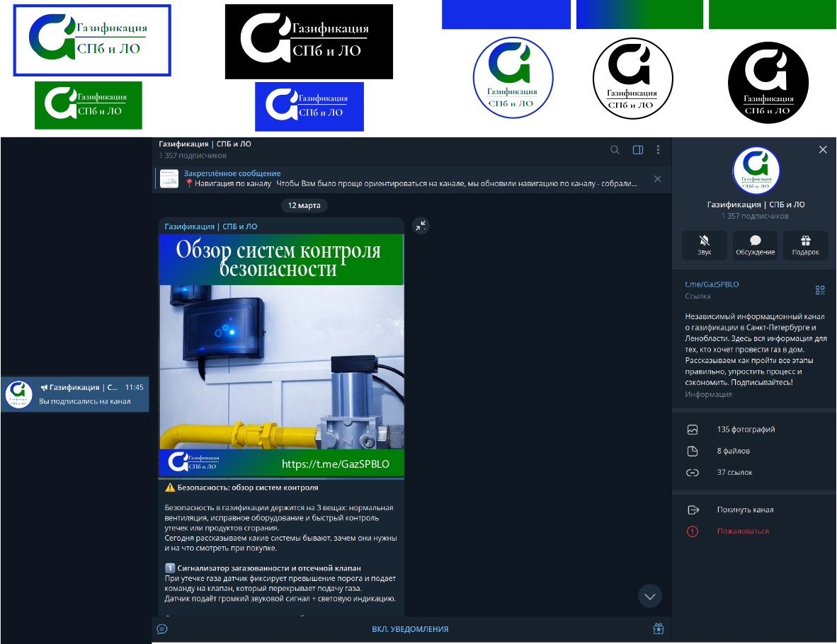
Task: Click channel title in chat header
Action: [x=205, y=144]
